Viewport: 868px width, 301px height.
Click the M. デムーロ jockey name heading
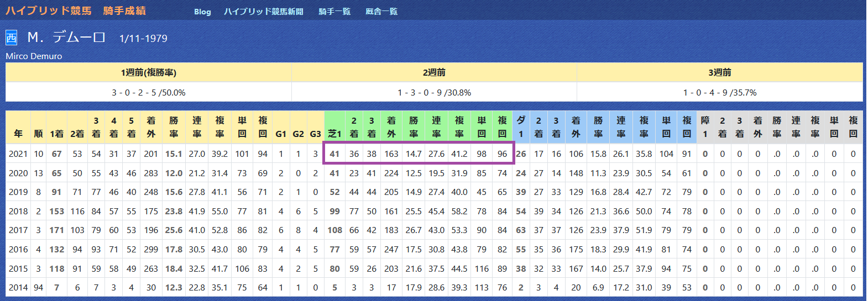pos(66,38)
